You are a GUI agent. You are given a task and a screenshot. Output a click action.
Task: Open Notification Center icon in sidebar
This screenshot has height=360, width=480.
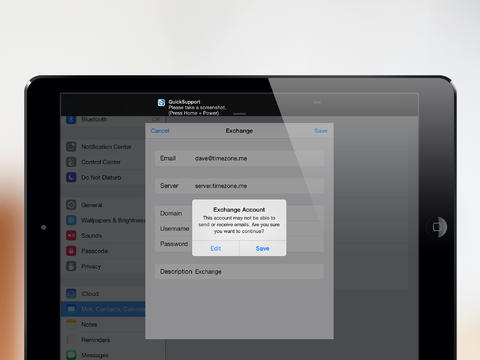click(x=71, y=147)
